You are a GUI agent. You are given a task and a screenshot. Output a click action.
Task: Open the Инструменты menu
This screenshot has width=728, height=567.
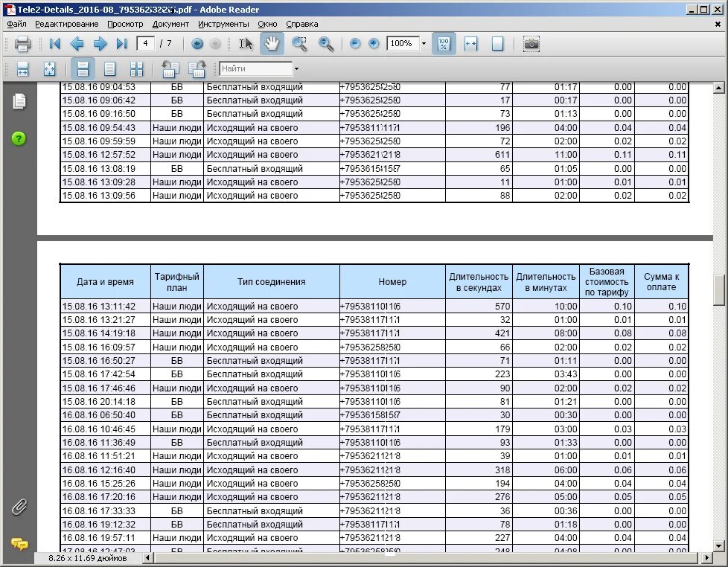223,24
